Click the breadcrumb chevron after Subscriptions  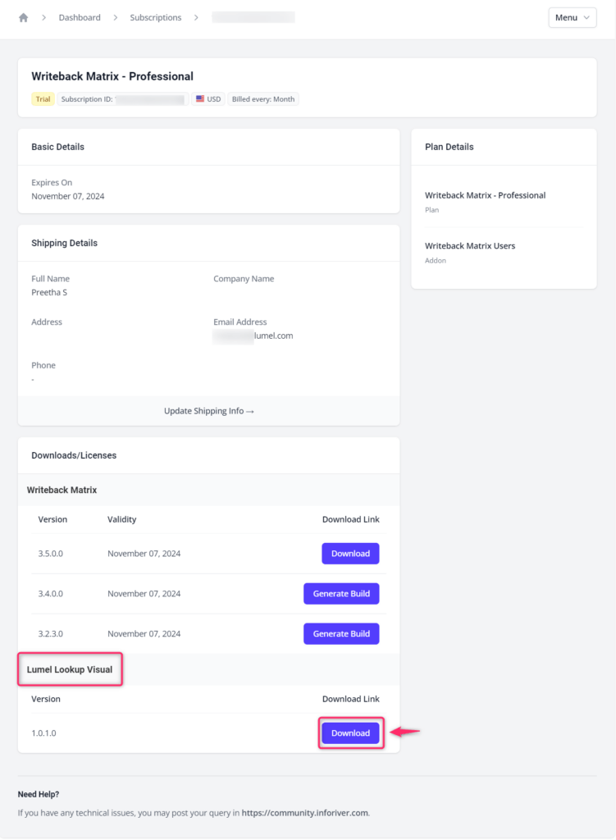click(196, 16)
